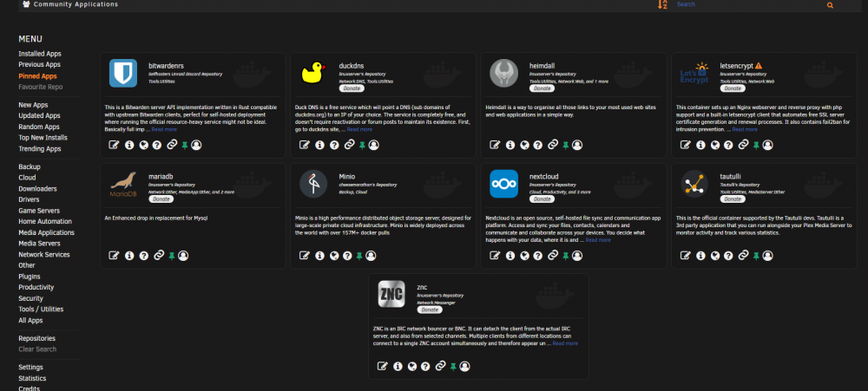Focus the Search input field
This screenshot has height=391, width=868.
click(x=747, y=5)
